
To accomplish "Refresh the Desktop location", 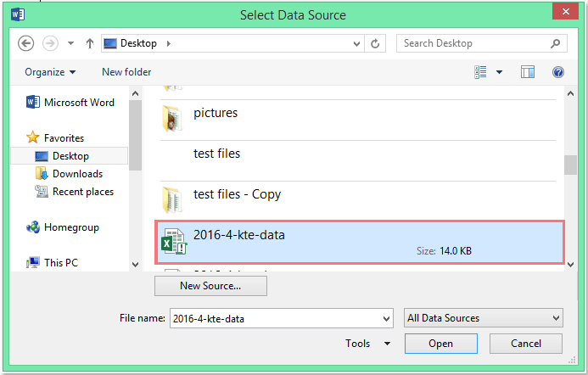I will pyautogui.click(x=375, y=44).
